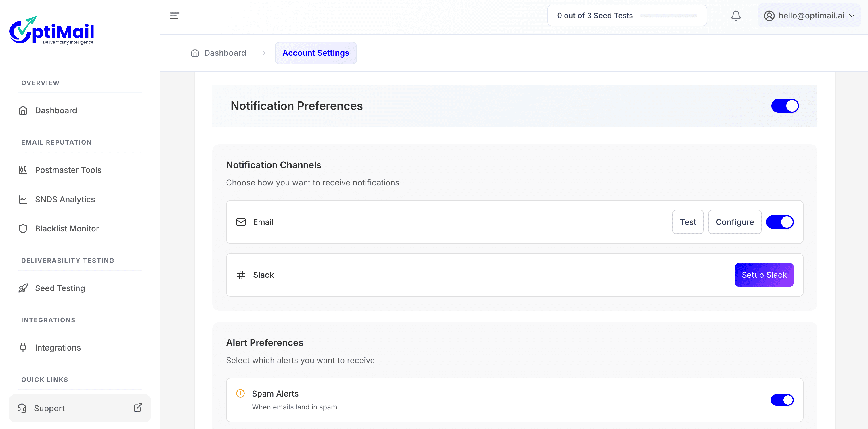Open notifications via the bell icon
868x429 pixels.
736,16
